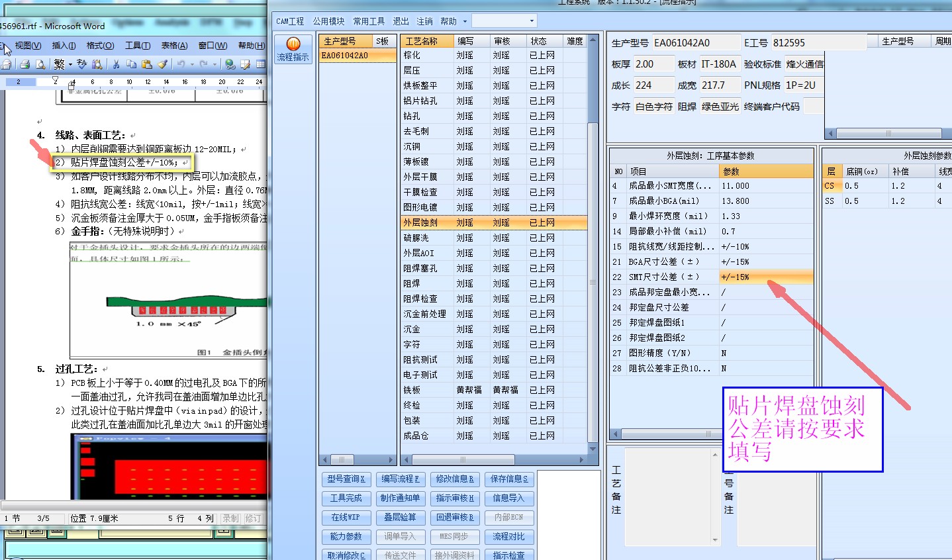
Task: Click the 流程指示 orange round icon
Action: coord(293,44)
